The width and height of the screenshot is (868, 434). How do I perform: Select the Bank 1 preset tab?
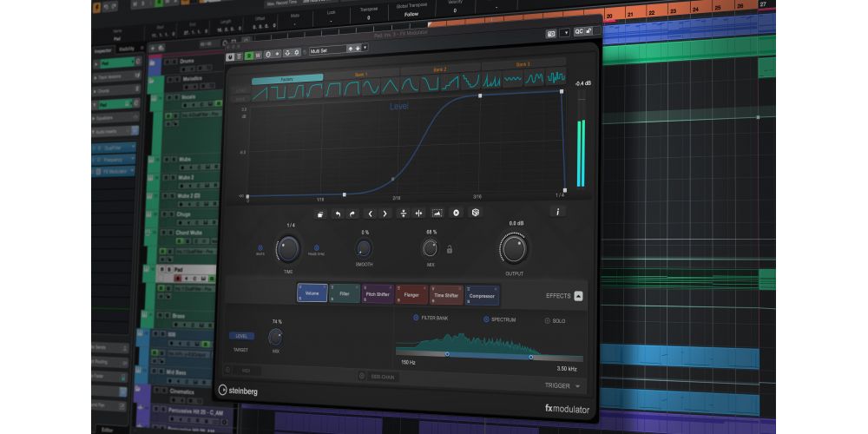tap(361, 74)
